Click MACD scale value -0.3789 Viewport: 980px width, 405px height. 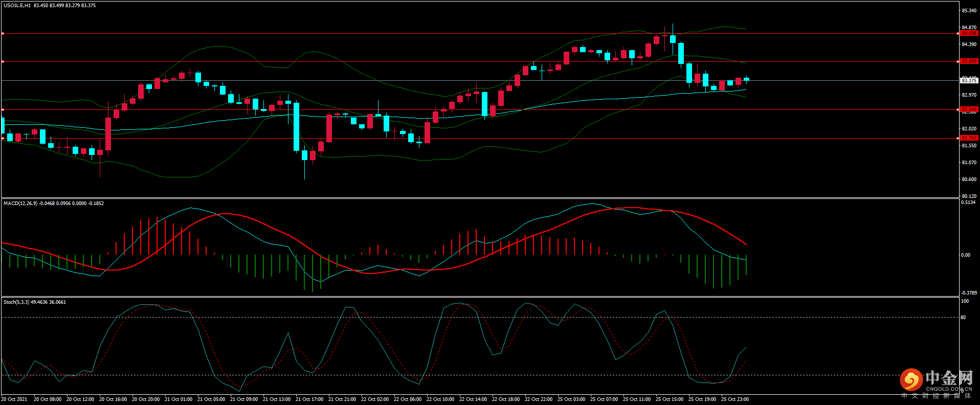pyautogui.click(x=969, y=293)
